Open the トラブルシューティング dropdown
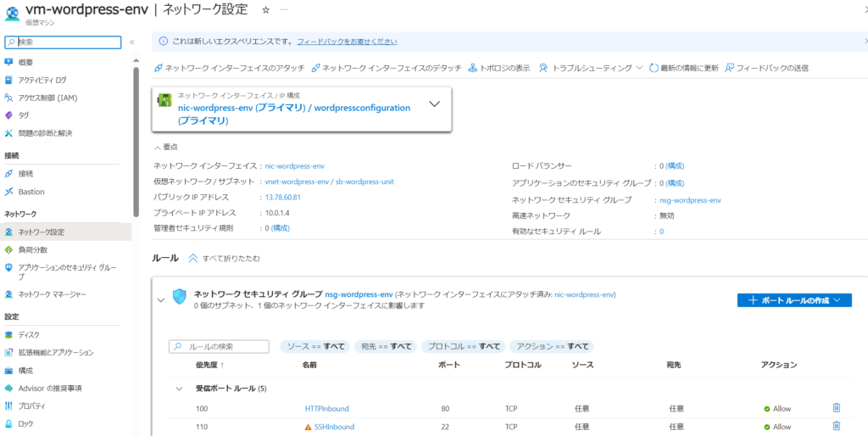Screen dimensions: 868x436 point(591,68)
